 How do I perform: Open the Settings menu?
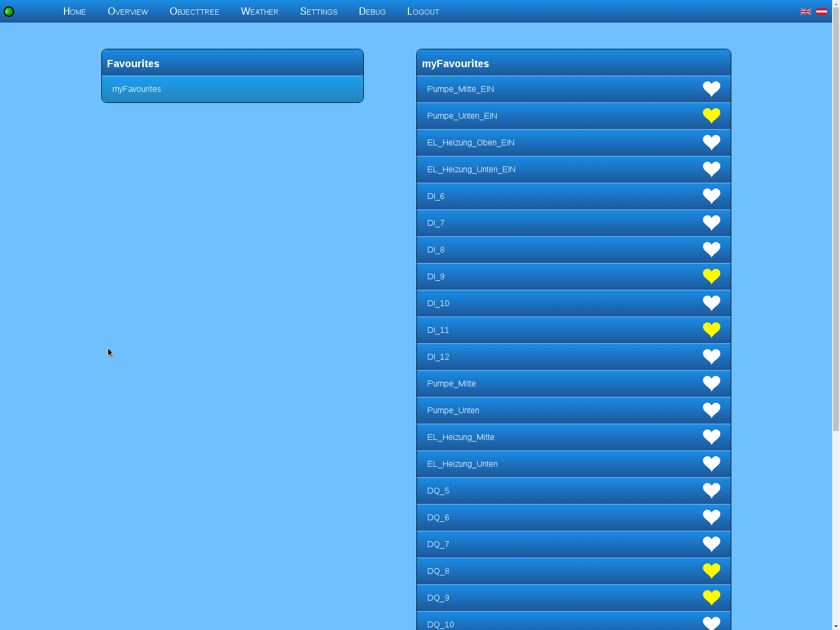tap(318, 12)
